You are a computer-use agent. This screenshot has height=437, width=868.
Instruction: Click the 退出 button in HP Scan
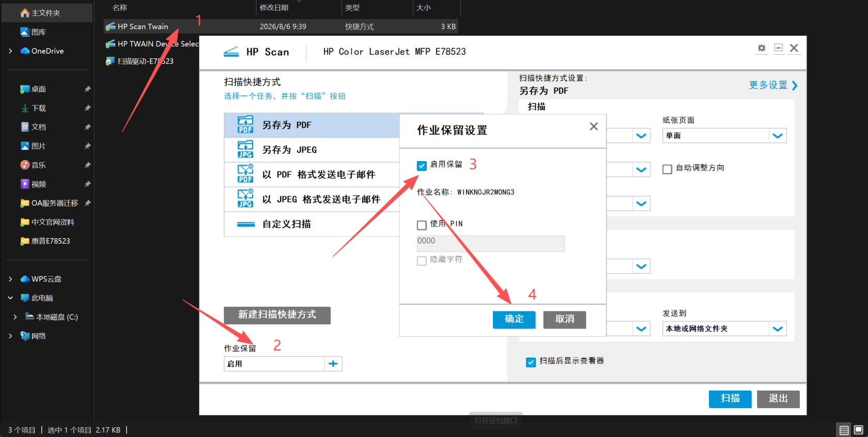[778, 399]
